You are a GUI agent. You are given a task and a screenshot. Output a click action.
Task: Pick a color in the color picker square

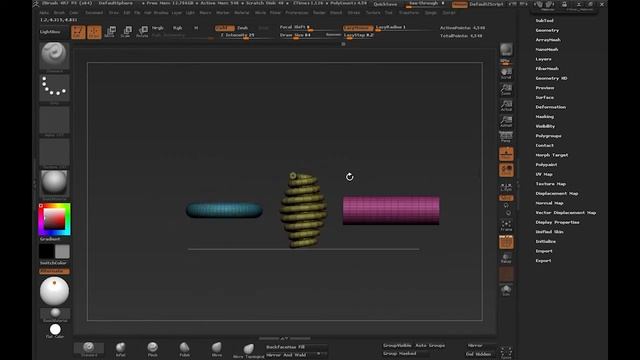click(x=54, y=219)
